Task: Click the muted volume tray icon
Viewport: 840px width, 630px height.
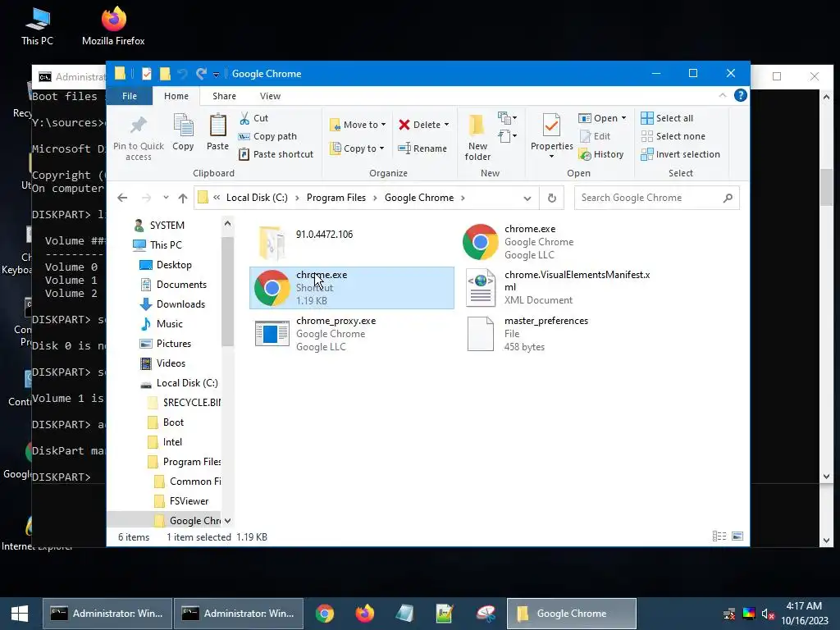Action: (768, 614)
